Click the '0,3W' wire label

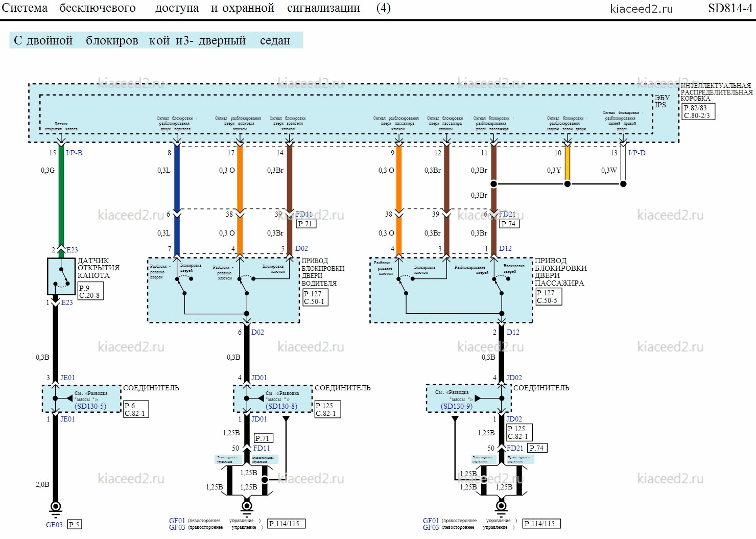click(609, 170)
